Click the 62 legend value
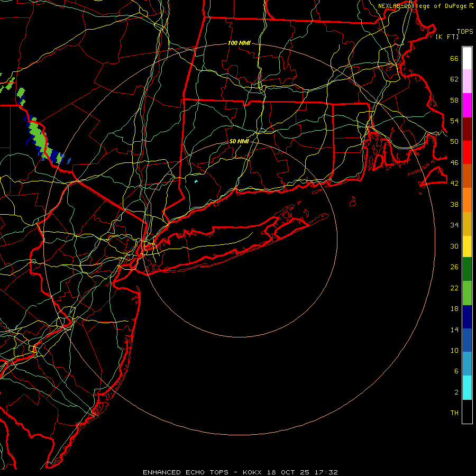The height and width of the screenshot is (476, 476). [454, 79]
